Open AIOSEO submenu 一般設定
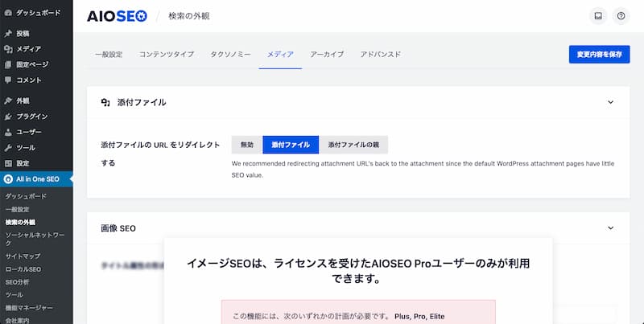This screenshot has height=324, width=644. pos(17,210)
